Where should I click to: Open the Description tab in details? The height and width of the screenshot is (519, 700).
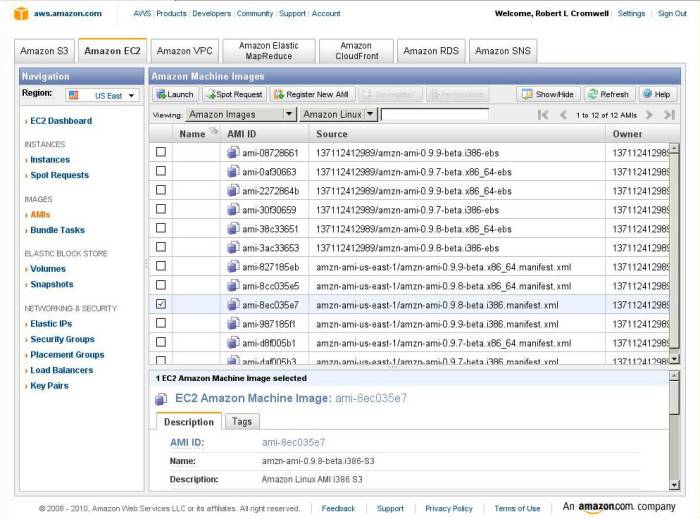(x=189, y=422)
